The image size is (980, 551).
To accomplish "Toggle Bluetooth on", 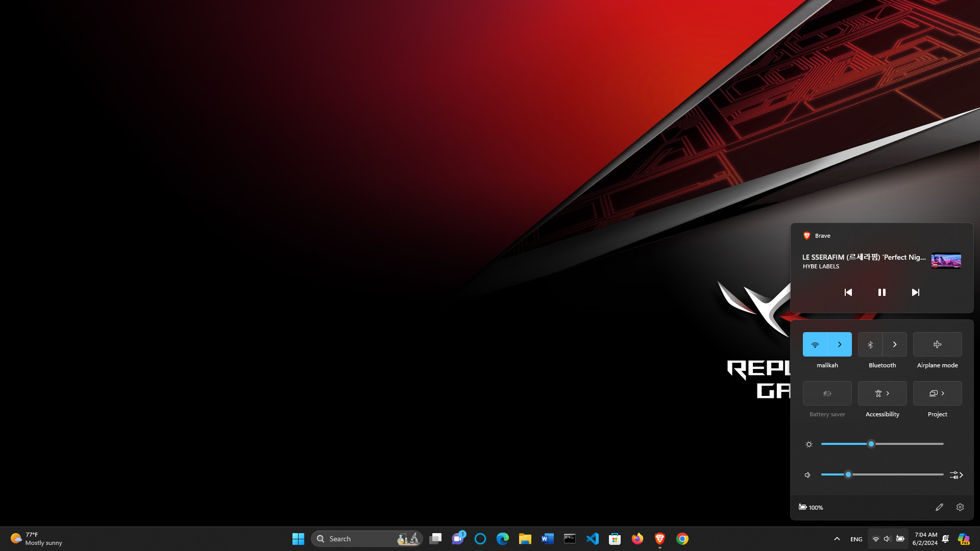I will [x=870, y=344].
